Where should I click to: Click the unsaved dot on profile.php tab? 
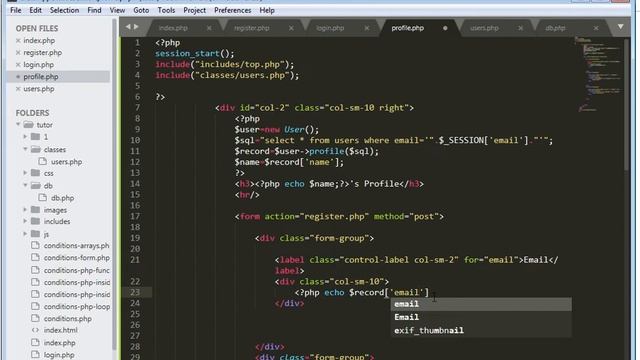(x=445, y=28)
